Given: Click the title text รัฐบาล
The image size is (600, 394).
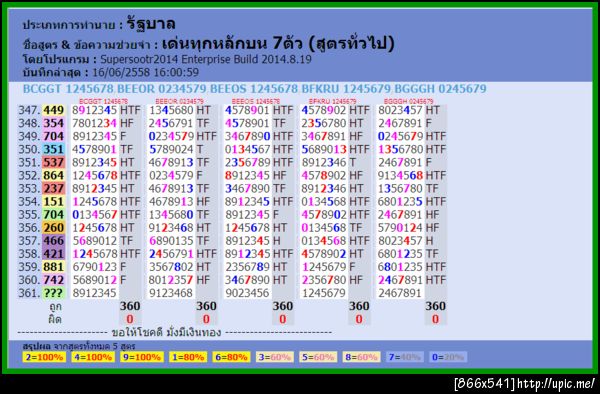Looking at the screenshot, I should [x=151, y=24].
